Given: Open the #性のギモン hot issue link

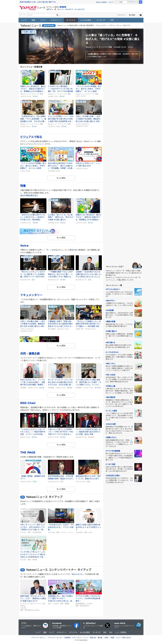Looking at the screenshot, I should tap(110, 301).
